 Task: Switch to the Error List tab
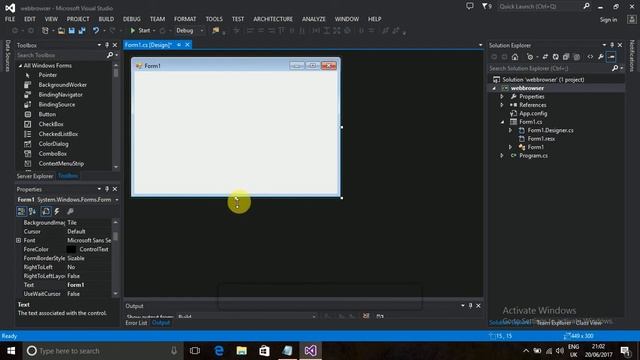point(136,323)
